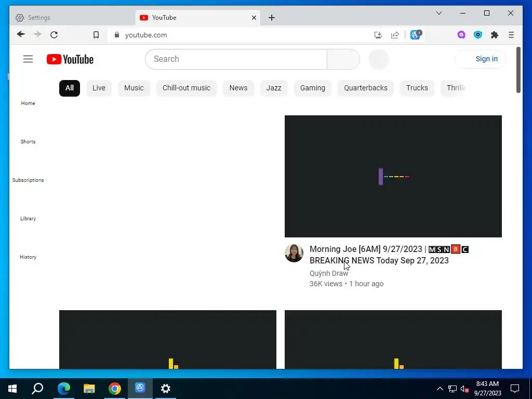This screenshot has height=399, width=532.
Task: Click the Settings tab gear icon
Action: click(20, 18)
